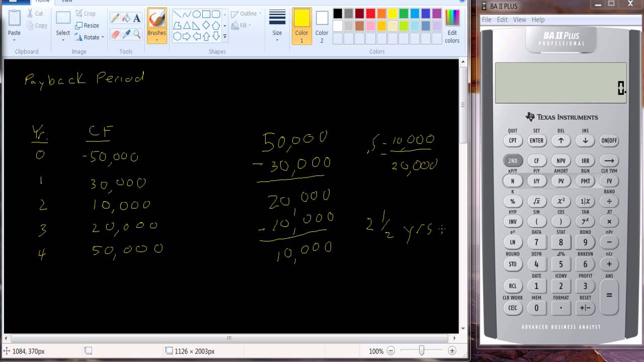Image resolution: width=644 pixels, height=362 pixels.
Task: Choose the Triangle shape
Action: (x=187, y=25)
